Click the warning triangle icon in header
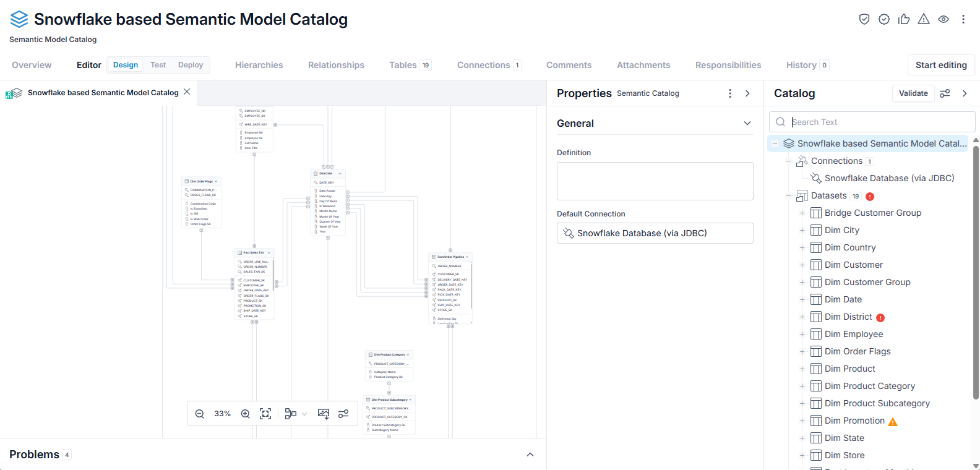Screen dimensions: 980x470 (x=924, y=19)
